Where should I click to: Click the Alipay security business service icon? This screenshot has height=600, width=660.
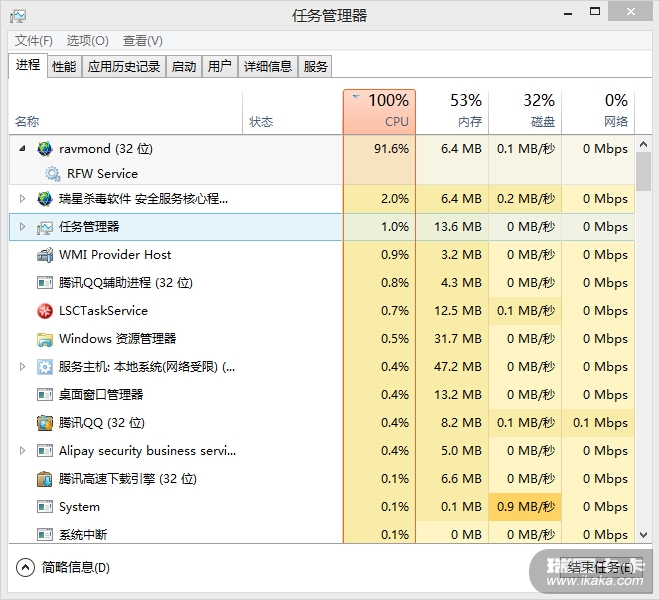(45, 451)
